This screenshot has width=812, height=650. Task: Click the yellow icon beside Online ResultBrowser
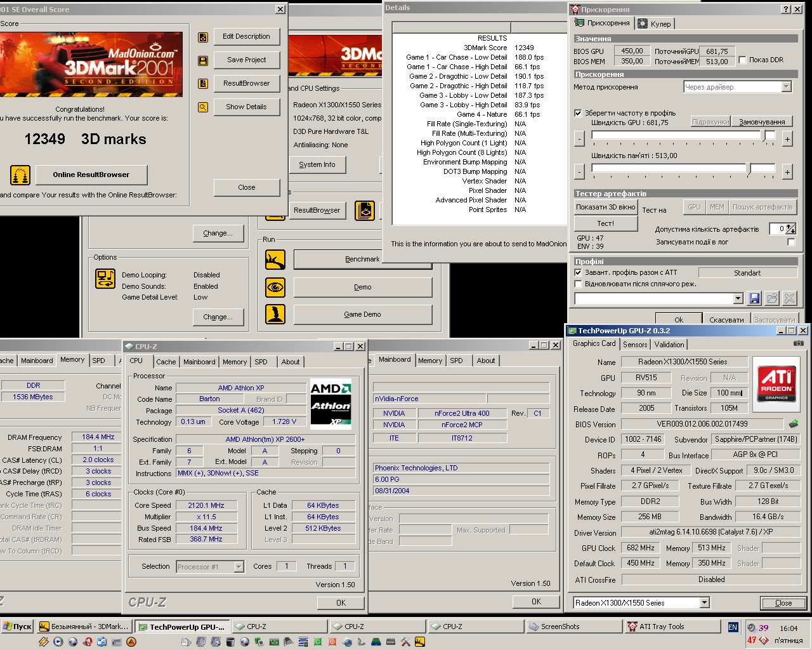click(x=20, y=175)
